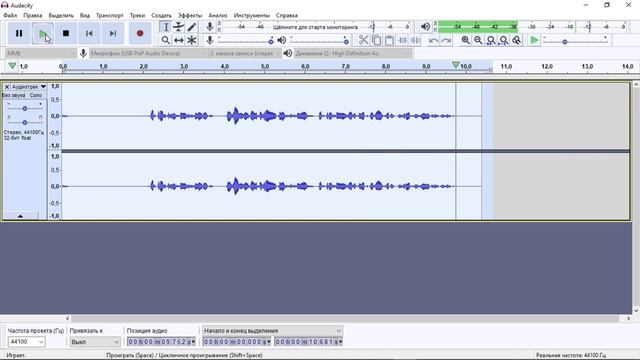Open the Вид menu

click(x=84, y=16)
